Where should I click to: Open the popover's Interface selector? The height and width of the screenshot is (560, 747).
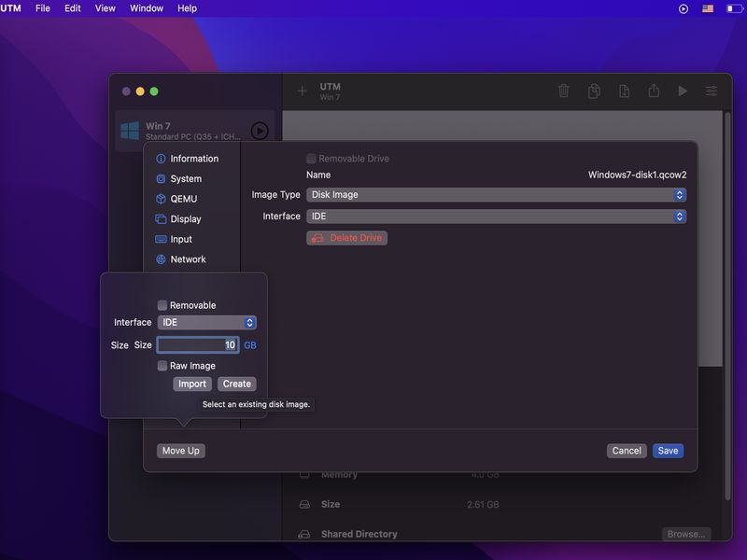206,322
